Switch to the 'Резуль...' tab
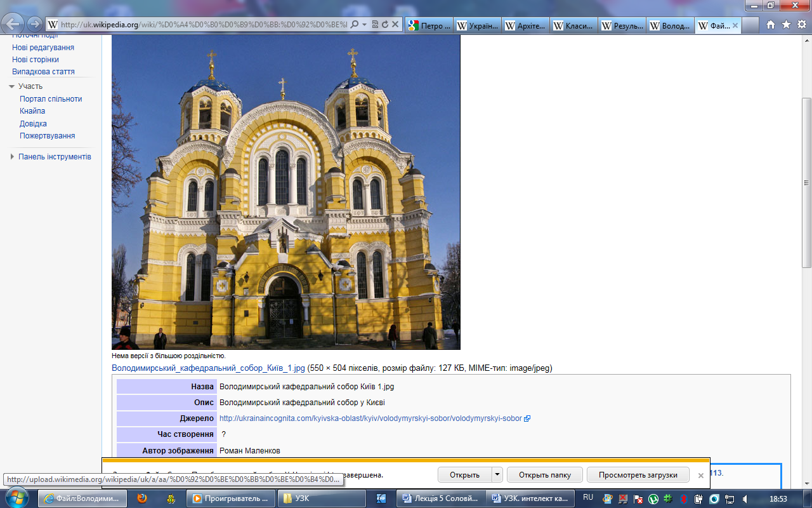The width and height of the screenshot is (812, 508). coord(622,25)
